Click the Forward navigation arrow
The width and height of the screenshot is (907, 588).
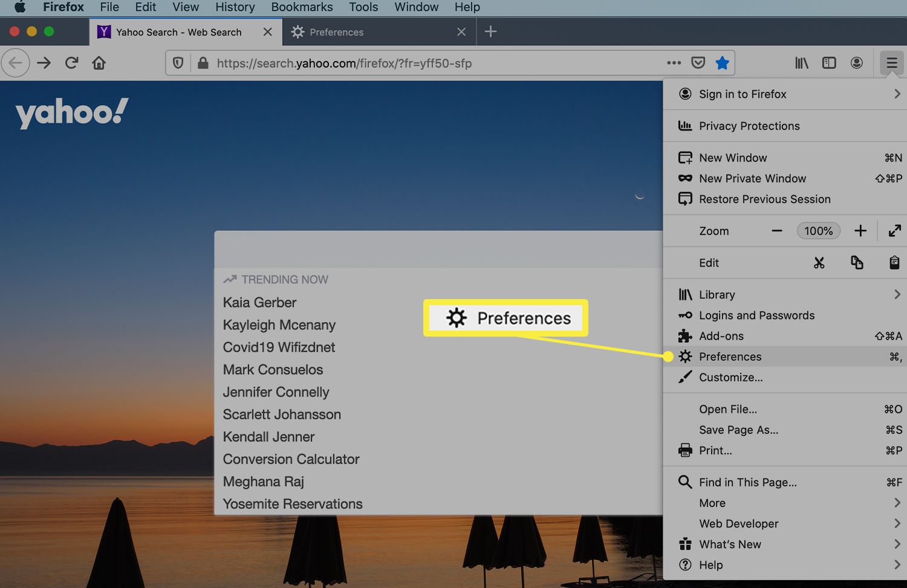[44, 63]
